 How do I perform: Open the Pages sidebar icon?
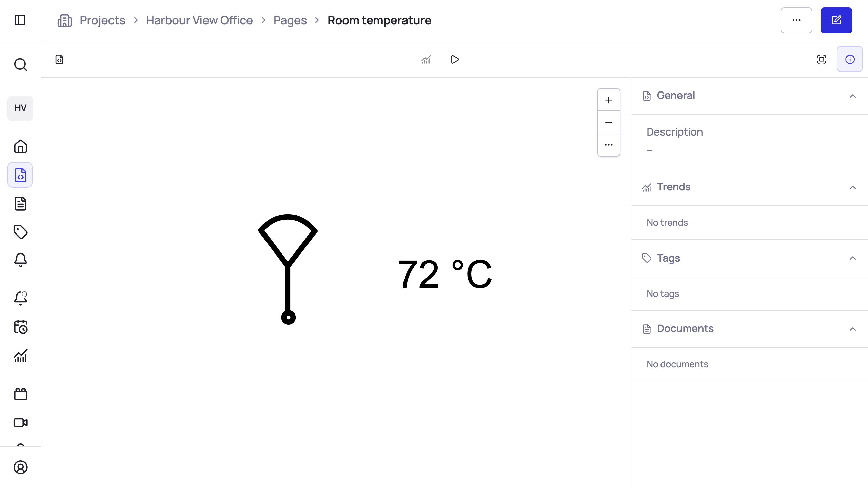pyautogui.click(x=20, y=175)
